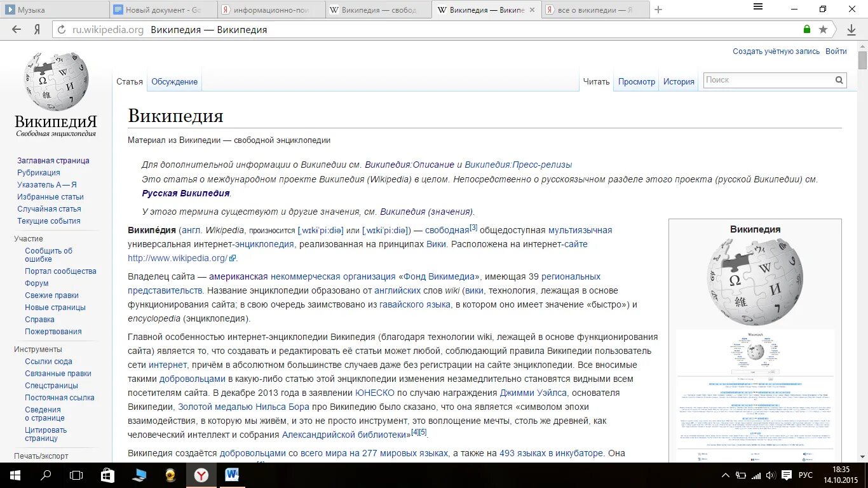The height and width of the screenshot is (488, 868).
Task: Open Избранные статьи sidebar link
Action: pos(50,197)
